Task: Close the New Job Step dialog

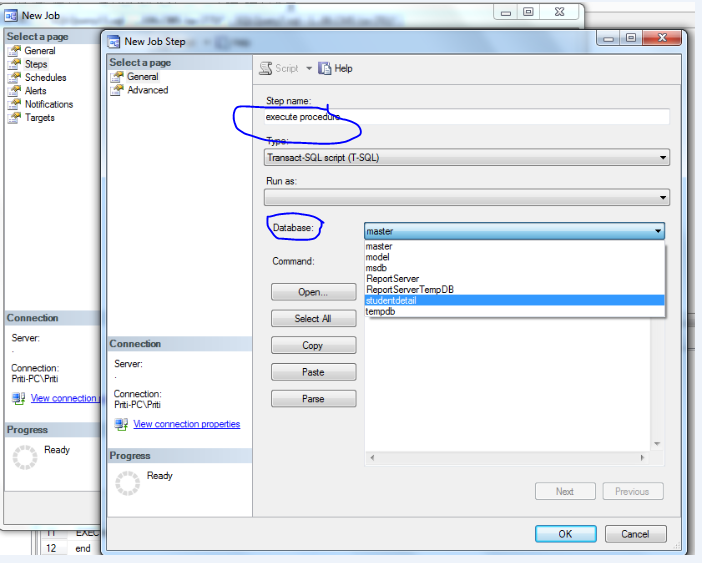Action: click(662, 38)
